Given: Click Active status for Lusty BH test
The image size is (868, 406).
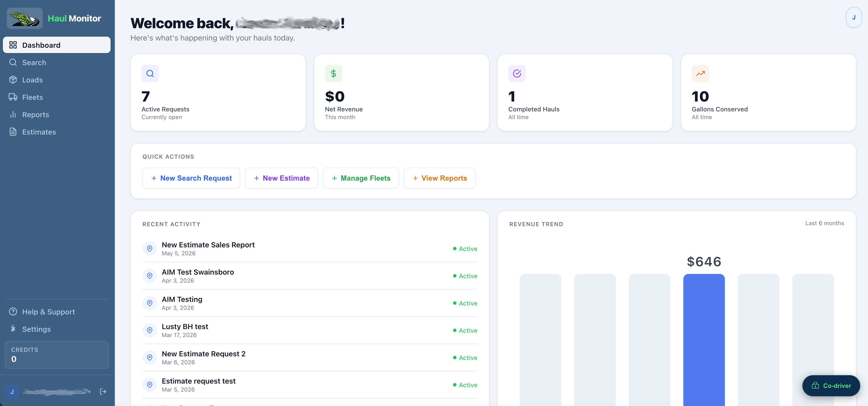Looking at the screenshot, I should coord(465,331).
